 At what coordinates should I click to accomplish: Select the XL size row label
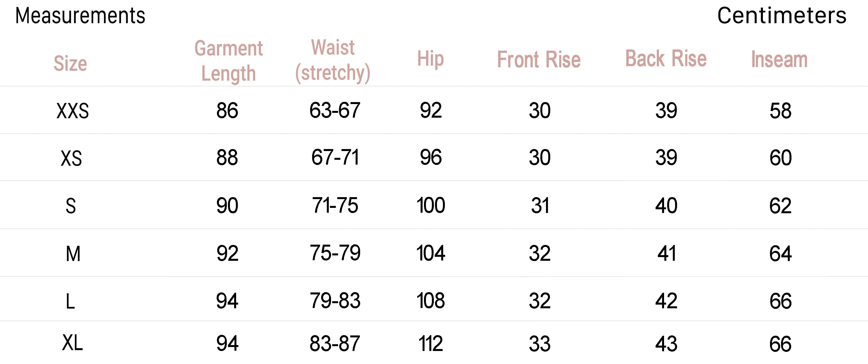coord(72,343)
